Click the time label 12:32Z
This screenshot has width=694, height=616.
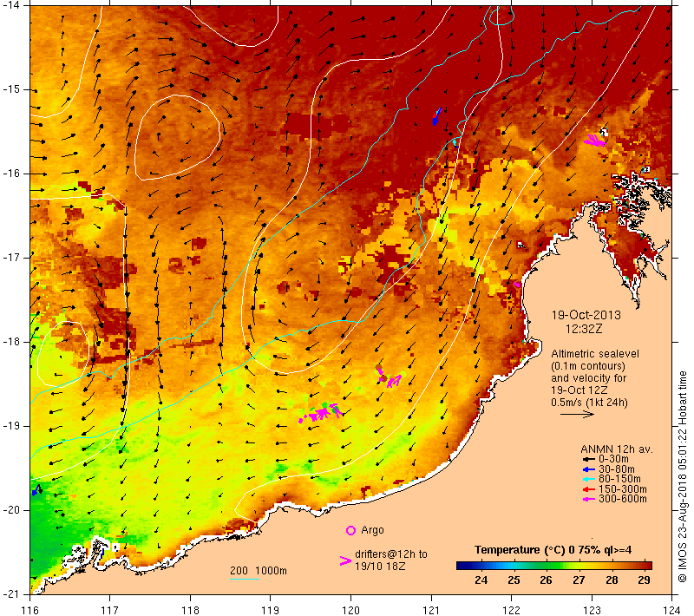point(584,329)
